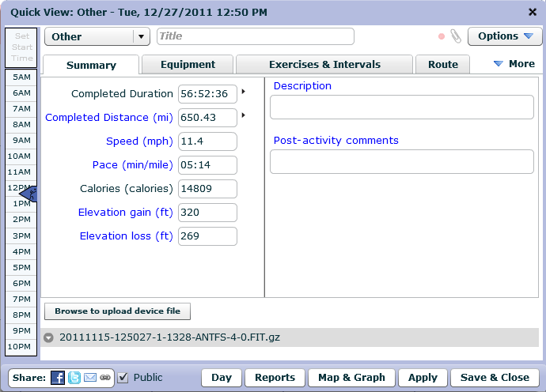
Task: Select 6AM on the time ruler
Action: pyautogui.click(x=21, y=93)
